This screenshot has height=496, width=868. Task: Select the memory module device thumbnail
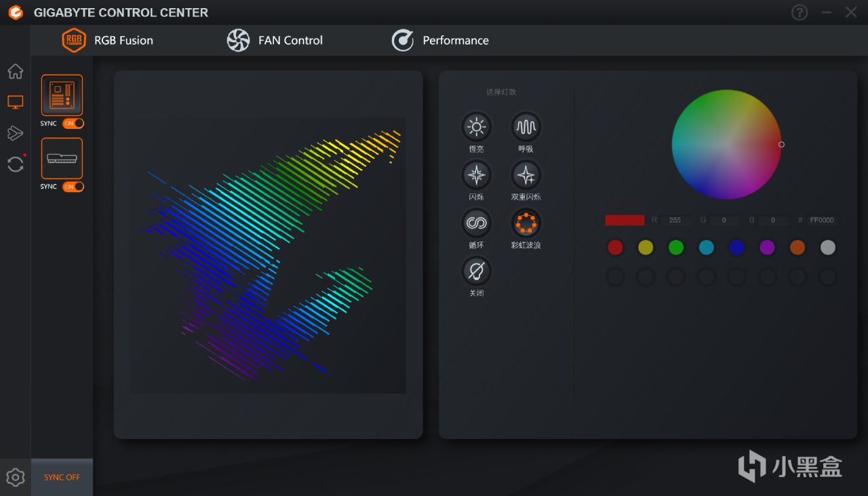[62, 158]
